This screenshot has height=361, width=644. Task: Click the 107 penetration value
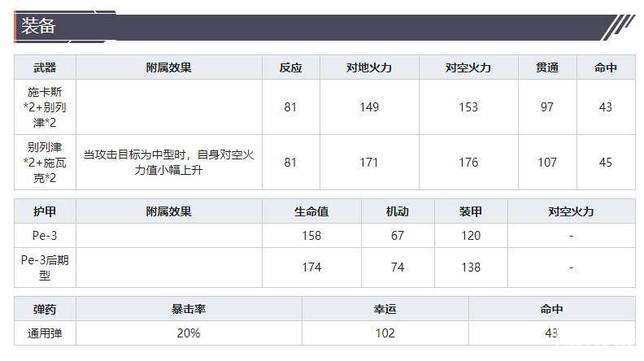point(547,162)
